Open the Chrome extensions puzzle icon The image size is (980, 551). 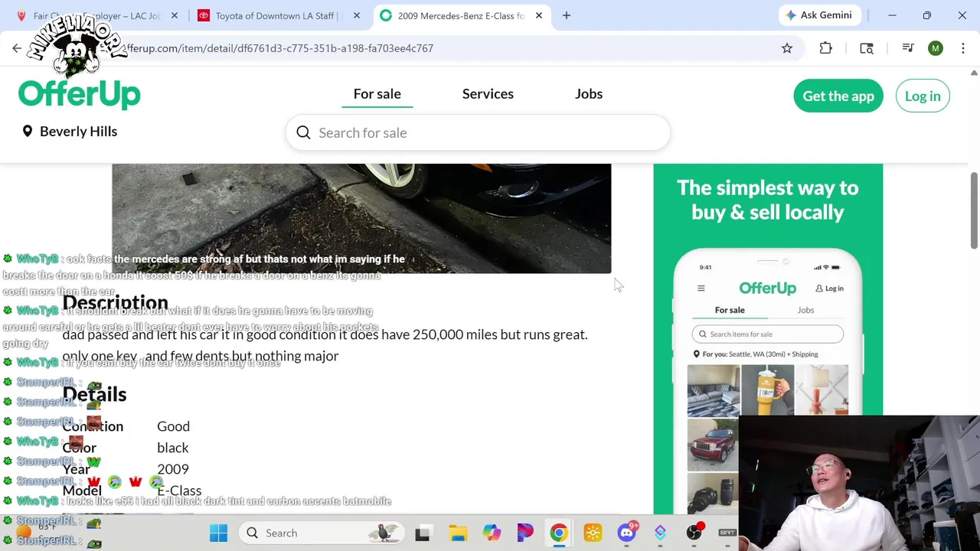click(825, 48)
